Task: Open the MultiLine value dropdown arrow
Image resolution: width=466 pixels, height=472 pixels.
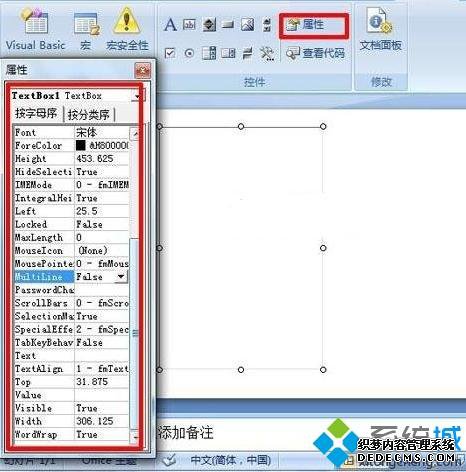Action: (x=121, y=276)
